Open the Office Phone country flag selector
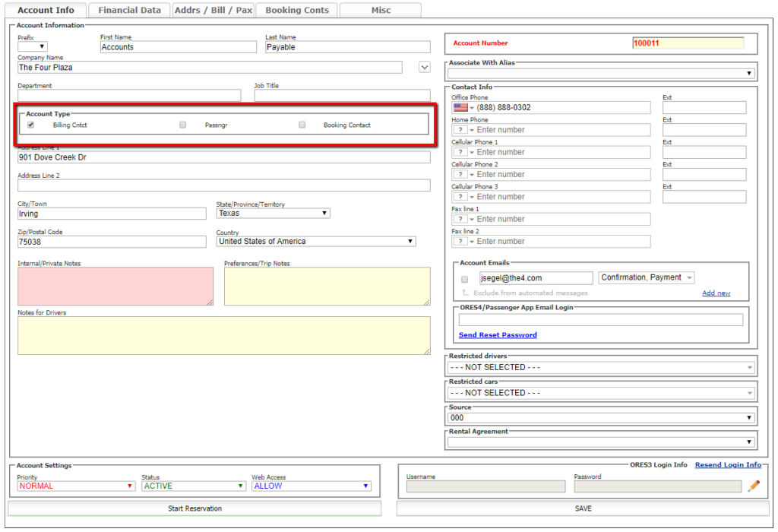The image size is (778, 532). tap(463, 108)
